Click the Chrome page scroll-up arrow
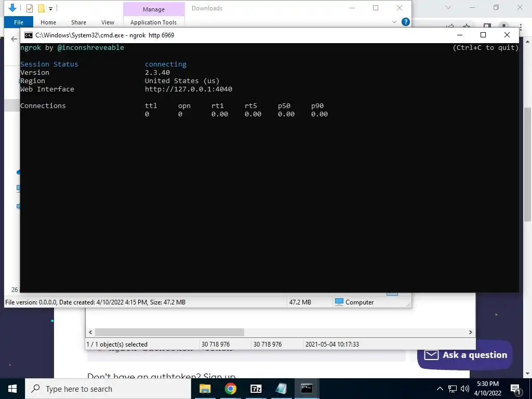 (x=527, y=42)
